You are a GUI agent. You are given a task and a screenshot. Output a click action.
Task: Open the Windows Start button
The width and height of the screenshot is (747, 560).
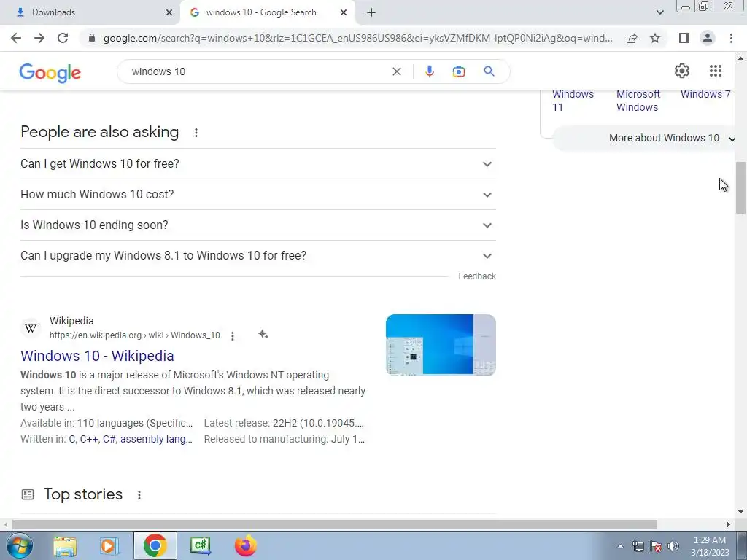click(20, 545)
